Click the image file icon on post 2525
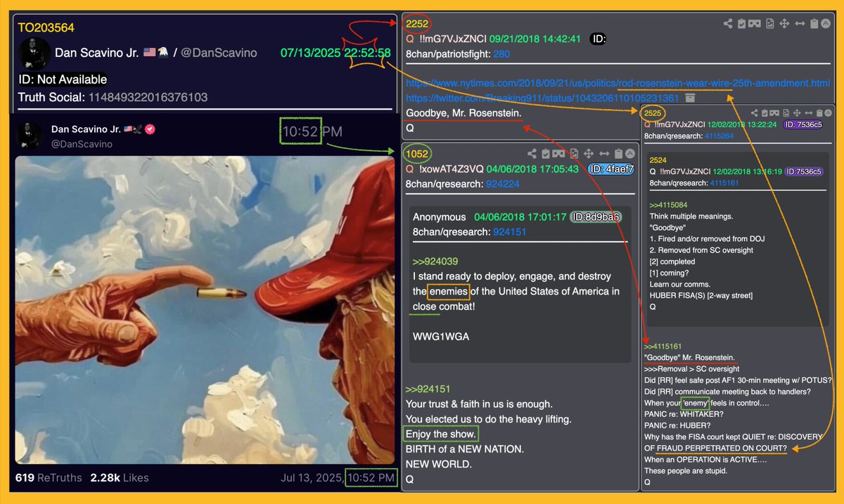 (786, 113)
